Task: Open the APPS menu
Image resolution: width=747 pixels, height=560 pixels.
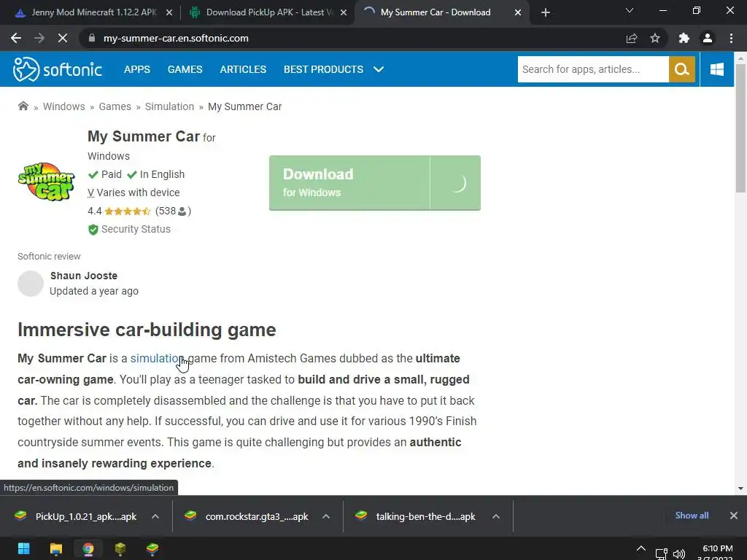Action: coord(136,69)
